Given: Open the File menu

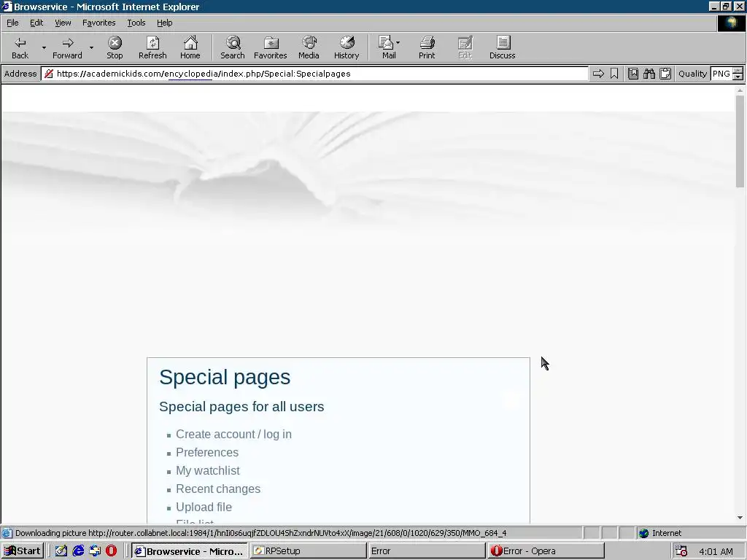Looking at the screenshot, I should pos(12,23).
